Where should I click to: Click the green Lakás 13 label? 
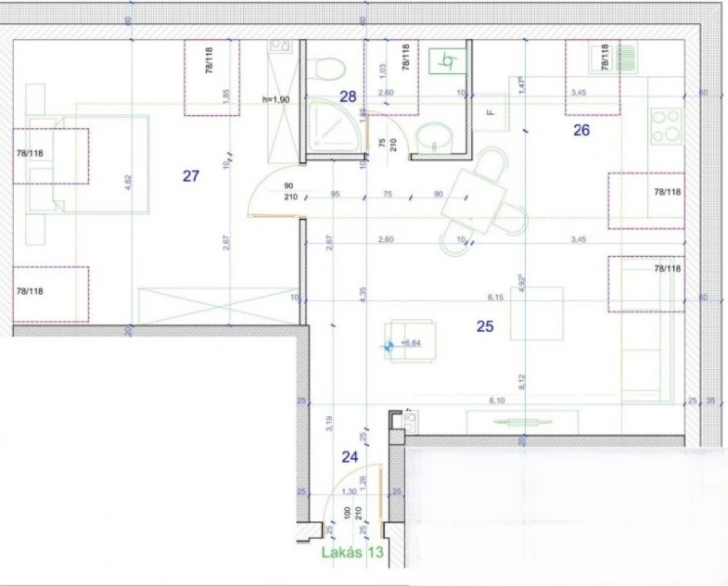click(352, 553)
